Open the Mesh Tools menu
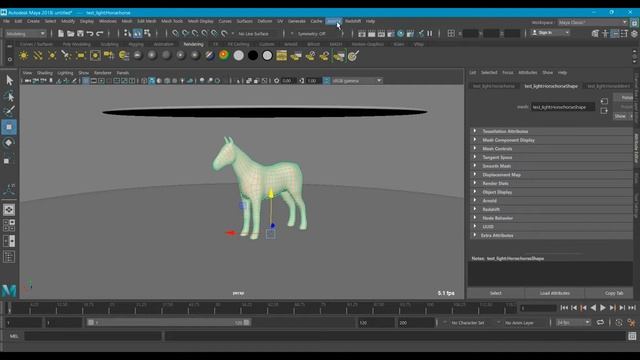640x360 pixels. pyautogui.click(x=172, y=21)
